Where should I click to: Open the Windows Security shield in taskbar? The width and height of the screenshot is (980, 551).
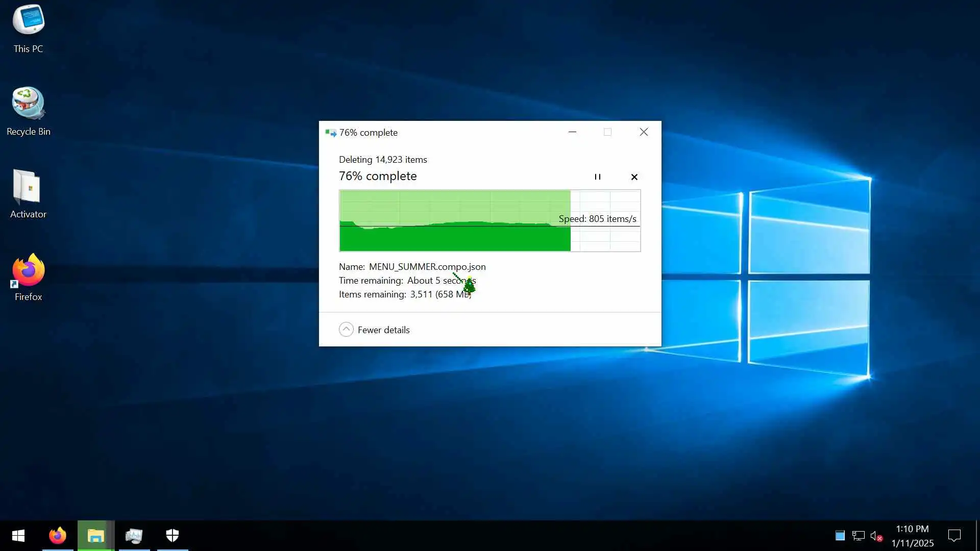tap(173, 536)
